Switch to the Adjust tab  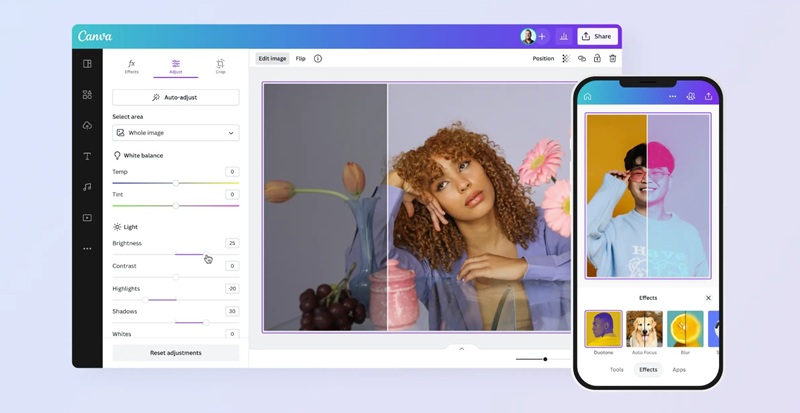click(x=176, y=67)
